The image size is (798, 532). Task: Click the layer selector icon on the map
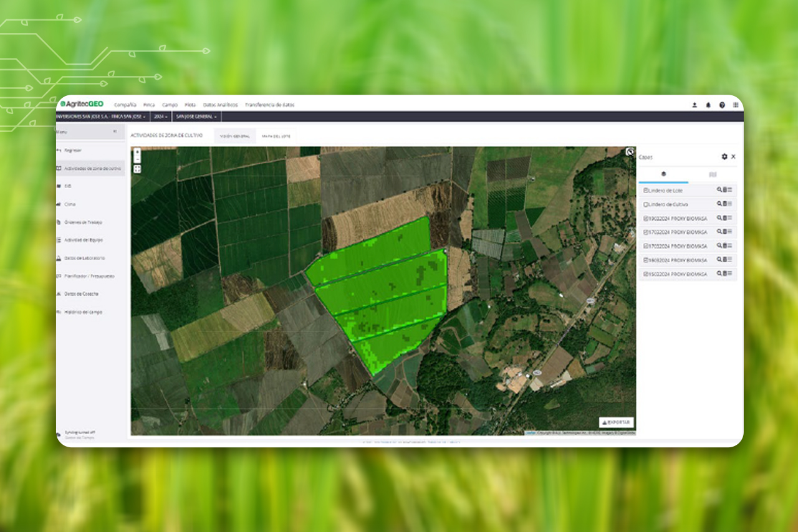point(628,151)
